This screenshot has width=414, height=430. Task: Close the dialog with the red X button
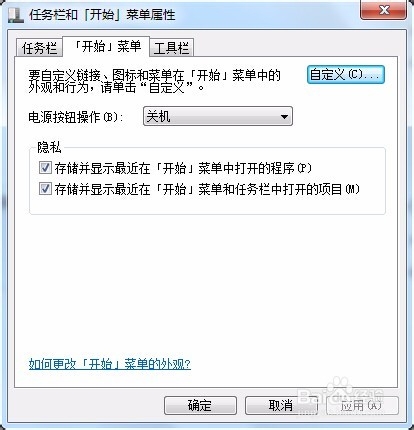click(384, 10)
